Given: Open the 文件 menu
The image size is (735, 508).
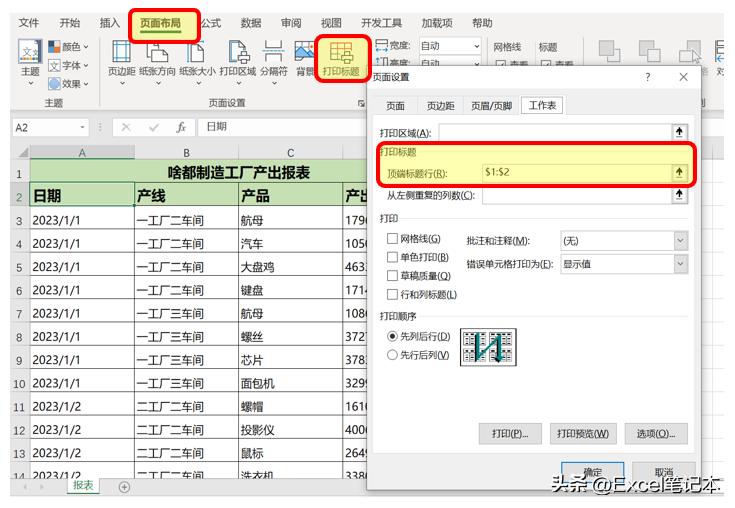Looking at the screenshot, I should click(29, 22).
